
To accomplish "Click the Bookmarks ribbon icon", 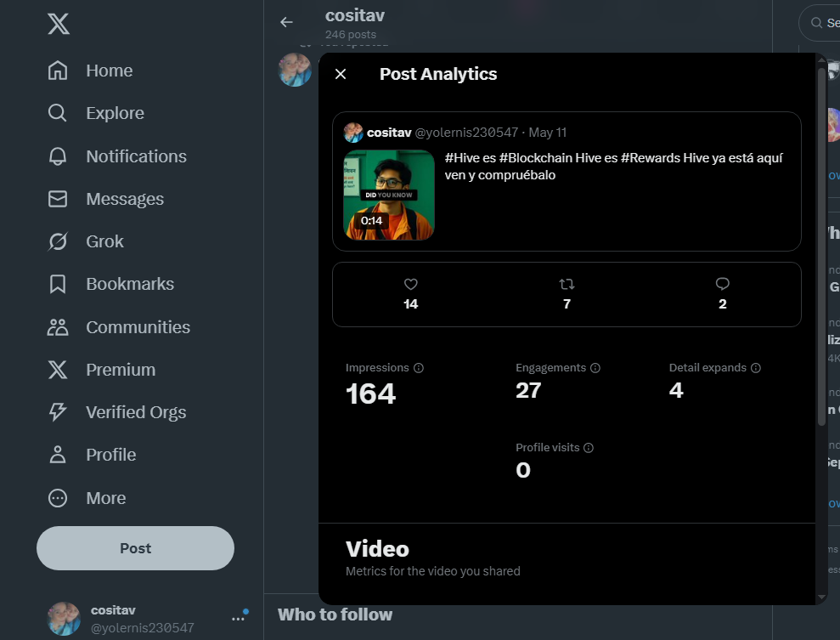I will pos(58,284).
